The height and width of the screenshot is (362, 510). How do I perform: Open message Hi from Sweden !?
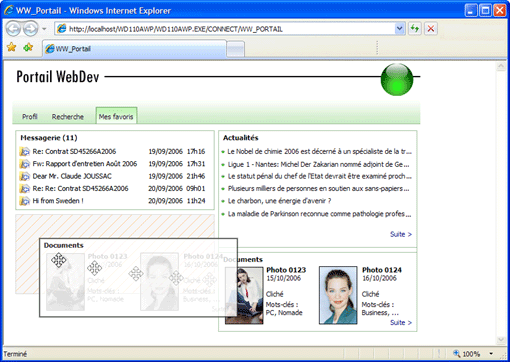[x=58, y=201]
